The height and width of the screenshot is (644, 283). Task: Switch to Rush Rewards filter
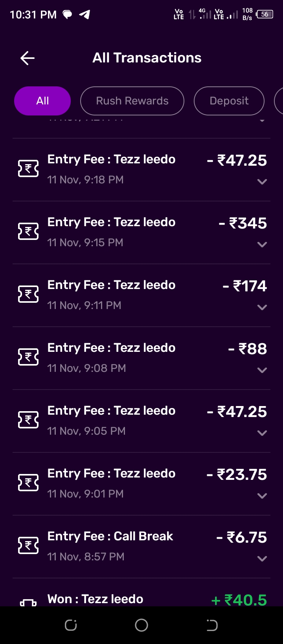[132, 101]
